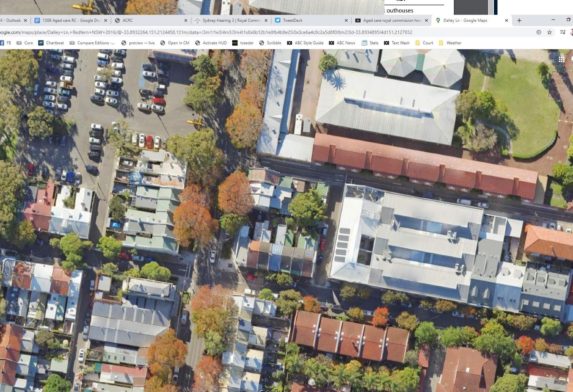Launch the TweetDeck tab's bird icon
Screen dimensions: 573x392
tap(277, 20)
